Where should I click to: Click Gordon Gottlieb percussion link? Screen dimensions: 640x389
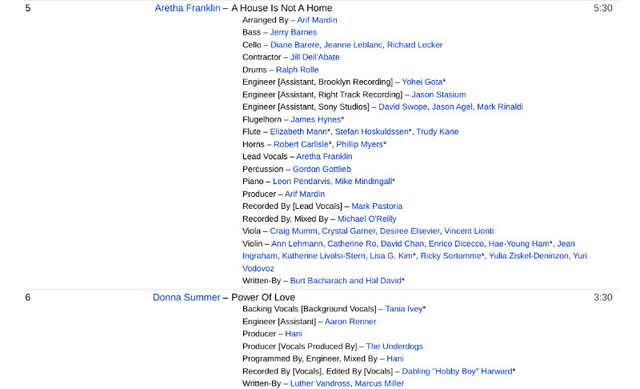point(322,169)
